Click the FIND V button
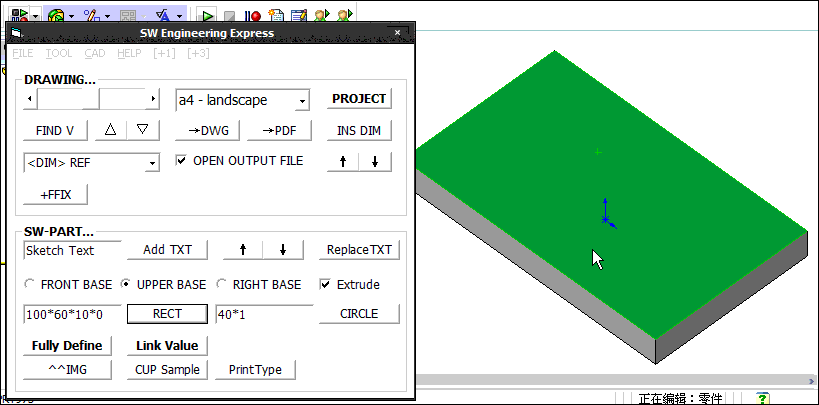819x405 pixels. click(55, 131)
